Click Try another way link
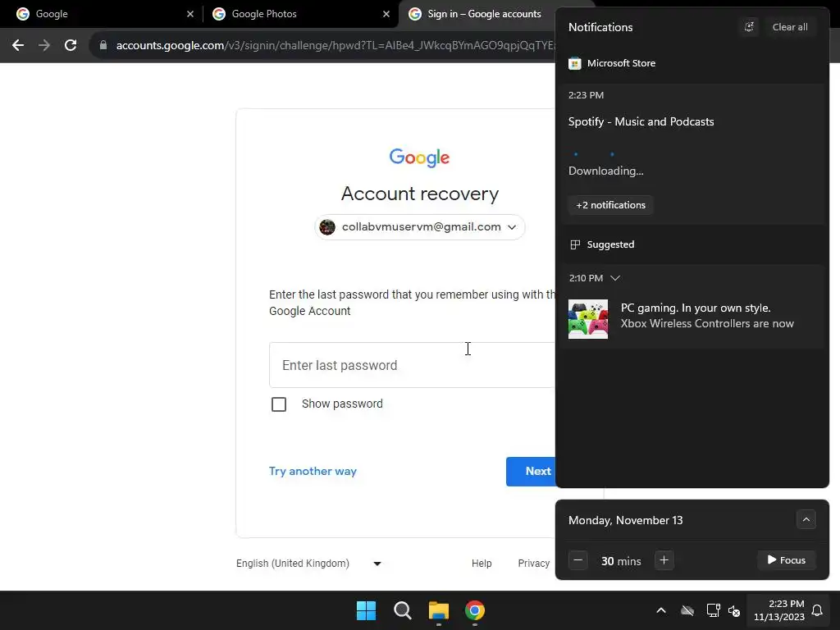This screenshot has width=840, height=630. (313, 472)
